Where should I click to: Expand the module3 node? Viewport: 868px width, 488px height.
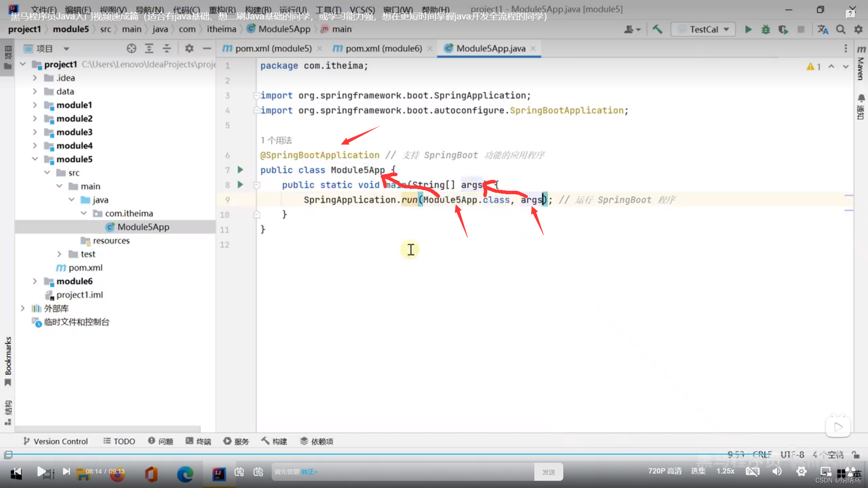(x=35, y=132)
